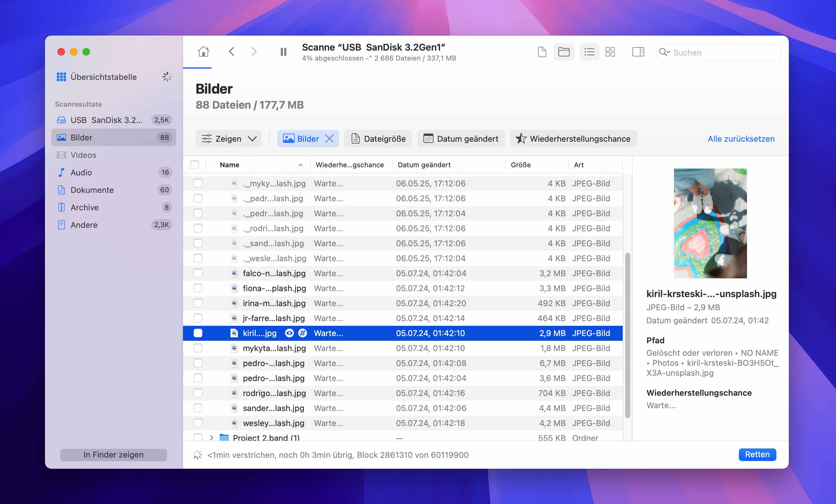Click the sander...lash.jpg file icon
Screen dimensions: 836x504
pyautogui.click(x=234, y=408)
